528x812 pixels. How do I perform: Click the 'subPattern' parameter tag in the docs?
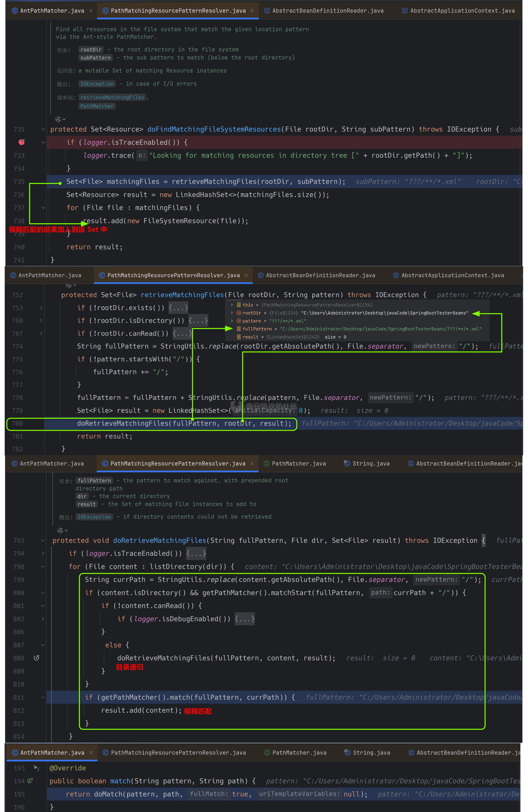click(x=96, y=58)
